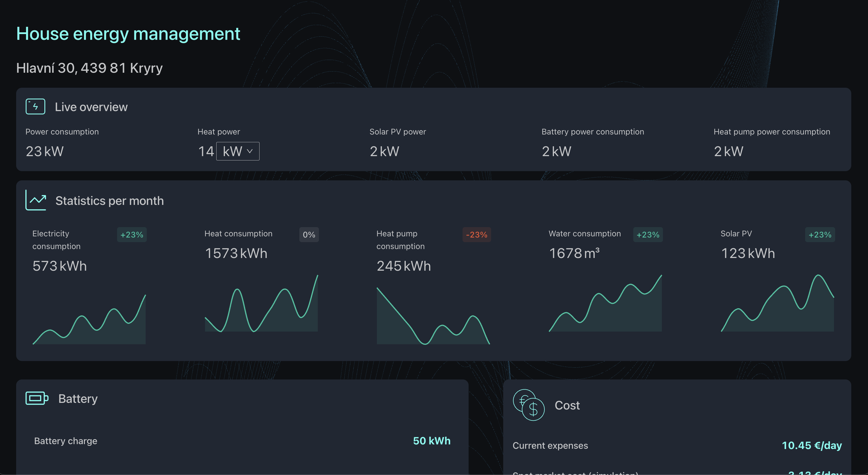Screen dimensions: 868x475
Task: Click the Live overview lightning icon
Action: (x=35, y=106)
